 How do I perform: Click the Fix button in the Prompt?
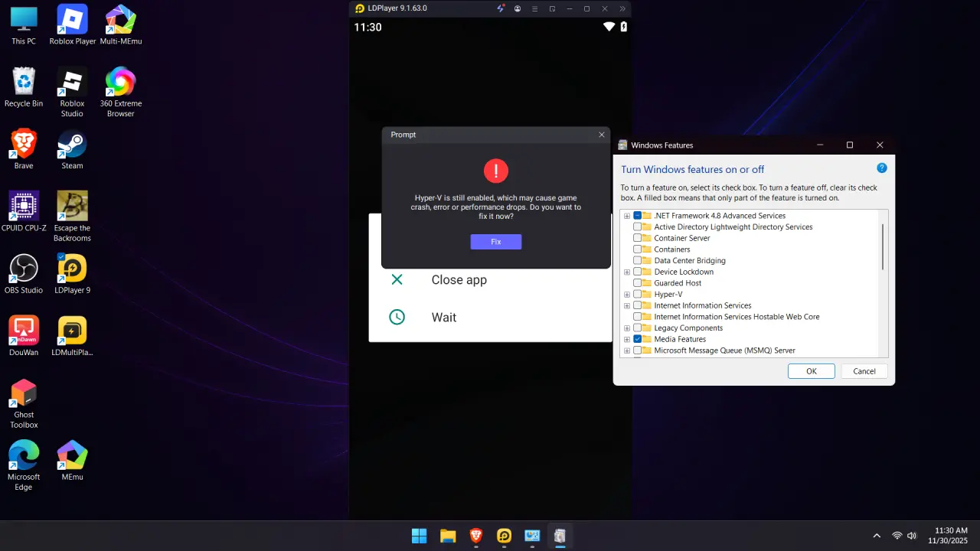tap(496, 242)
